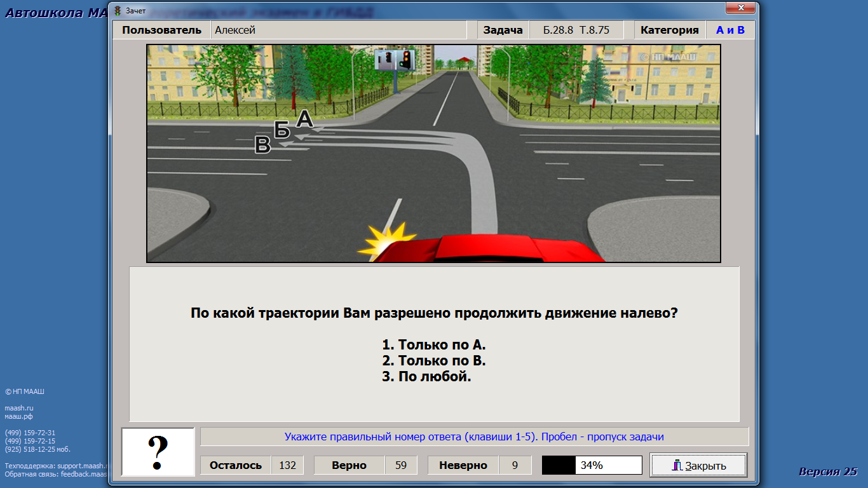868x488 pixels.
Task: Click the Пользователь label
Action: (x=161, y=30)
